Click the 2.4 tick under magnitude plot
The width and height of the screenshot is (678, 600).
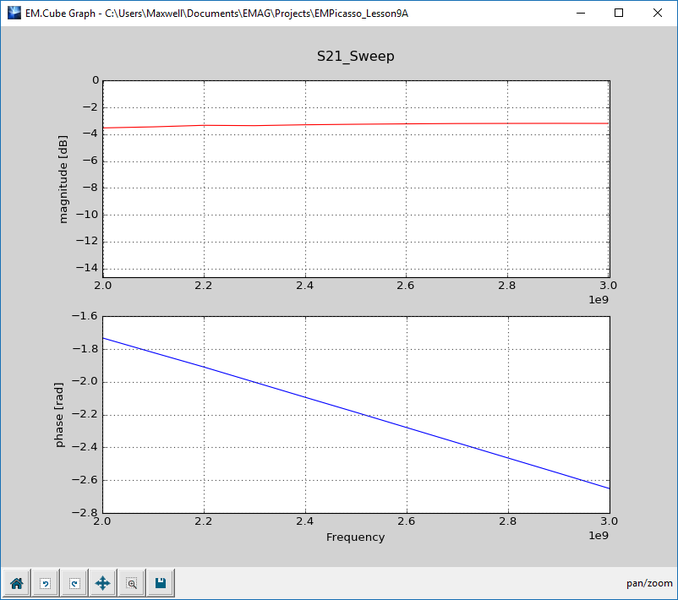point(305,286)
